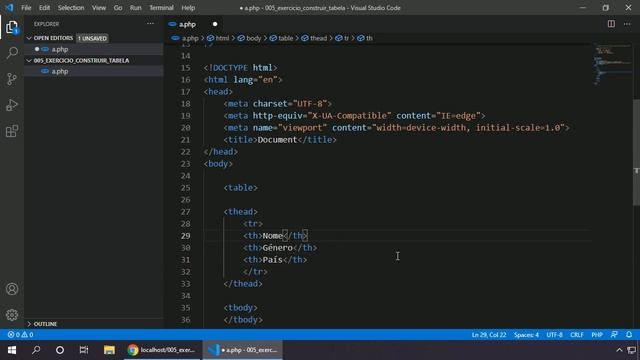
Task: Open the editor More Actions ellipsis
Action: 627,24
